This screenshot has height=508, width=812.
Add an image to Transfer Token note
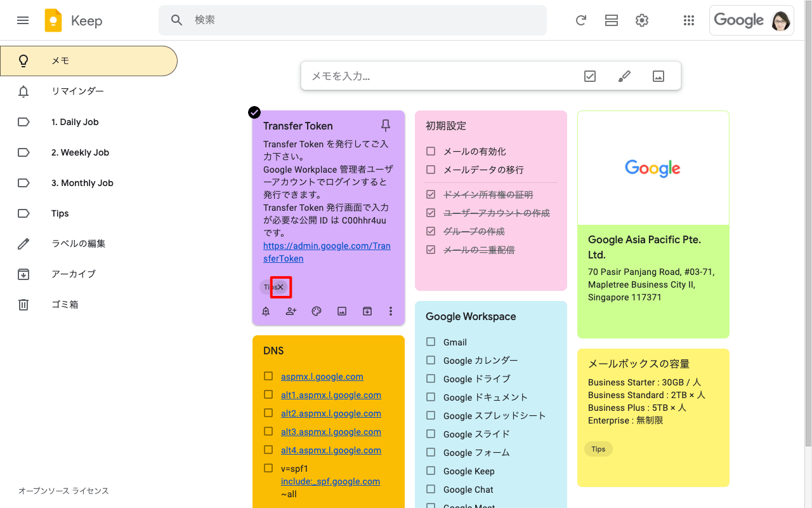pyautogui.click(x=342, y=311)
